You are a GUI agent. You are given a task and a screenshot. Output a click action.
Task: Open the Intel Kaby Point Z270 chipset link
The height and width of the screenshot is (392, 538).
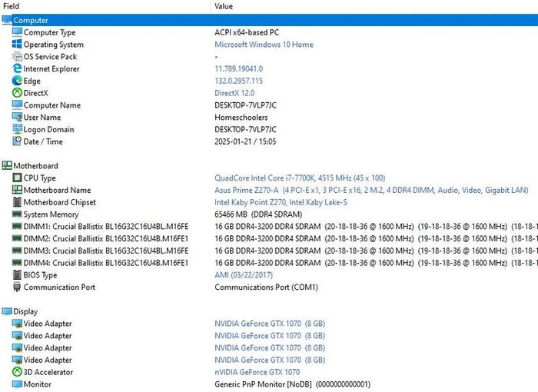click(281, 202)
